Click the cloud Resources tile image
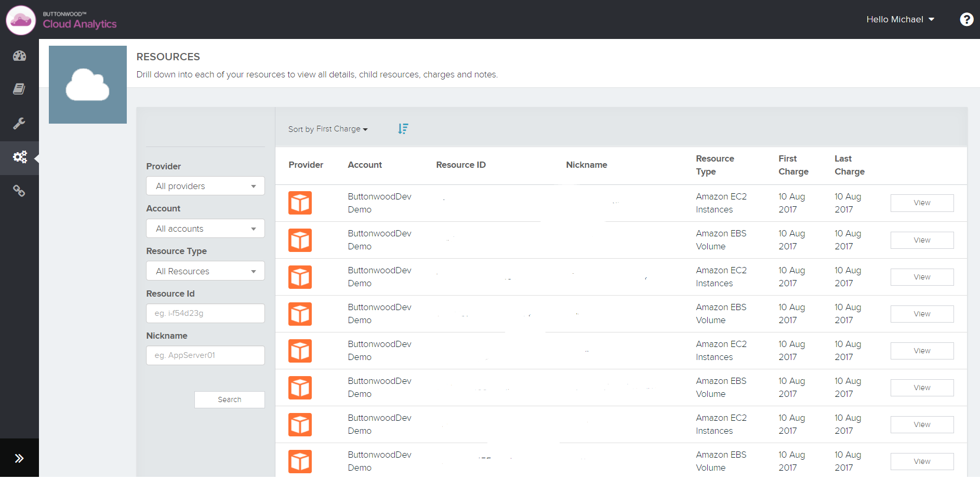 coord(88,85)
